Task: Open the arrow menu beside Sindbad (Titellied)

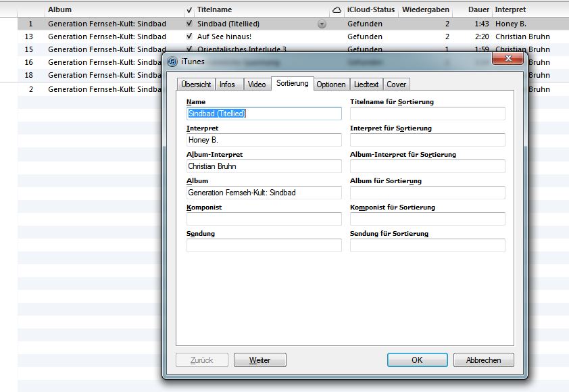Action: coord(322,24)
